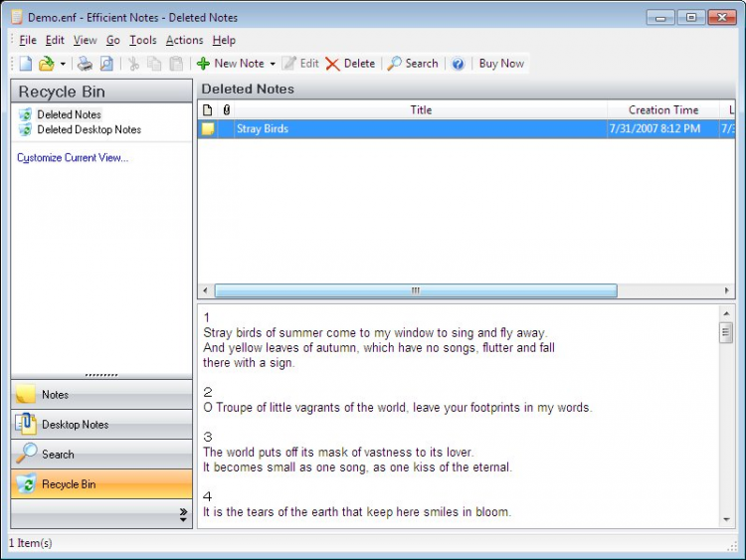
Task: Sort by the Creation Time column header
Action: pyautogui.click(x=663, y=109)
